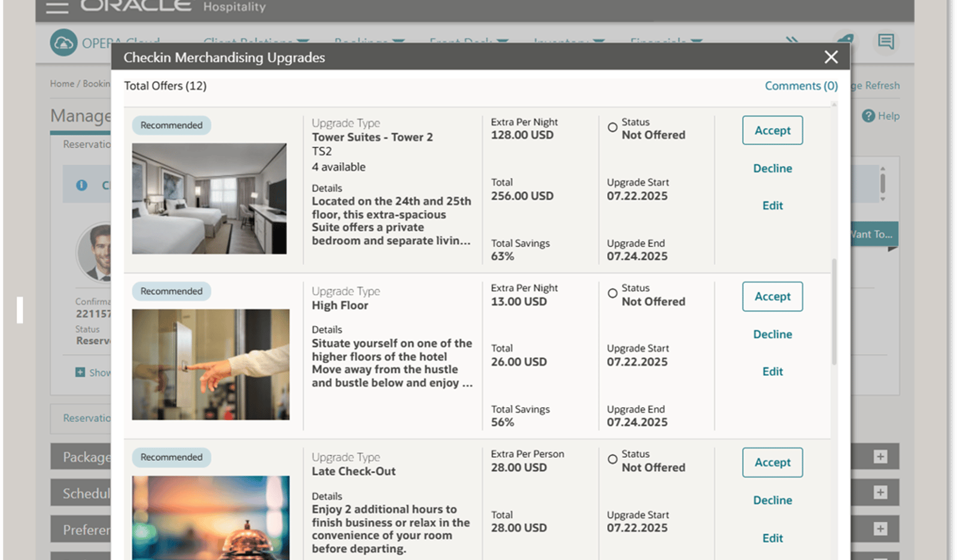Click the 128.00 USD extra per night value
This screenshot has width=957, height=560.
click(x=522, y=135)
